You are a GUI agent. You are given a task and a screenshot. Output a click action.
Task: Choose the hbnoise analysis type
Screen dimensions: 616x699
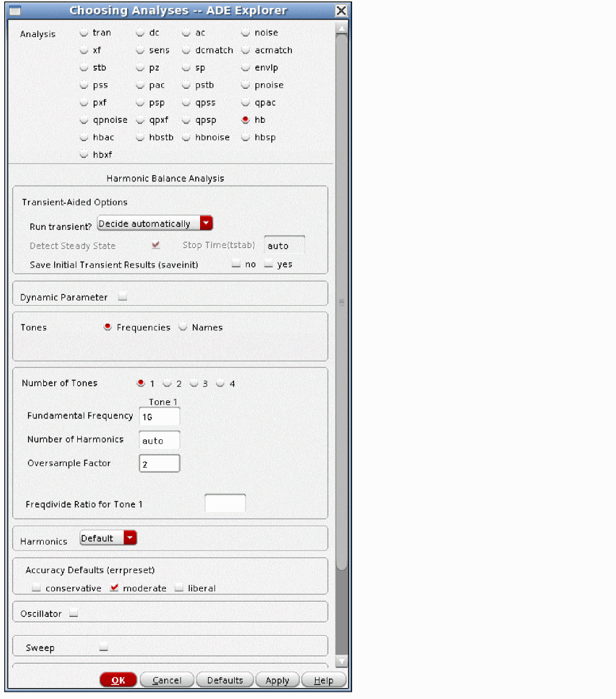(x=187, y=137)
